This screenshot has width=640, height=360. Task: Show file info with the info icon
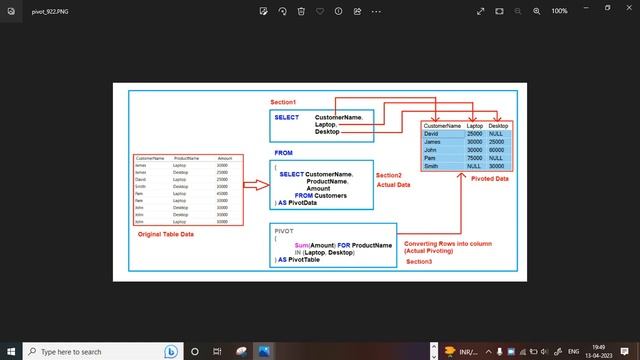338,11
